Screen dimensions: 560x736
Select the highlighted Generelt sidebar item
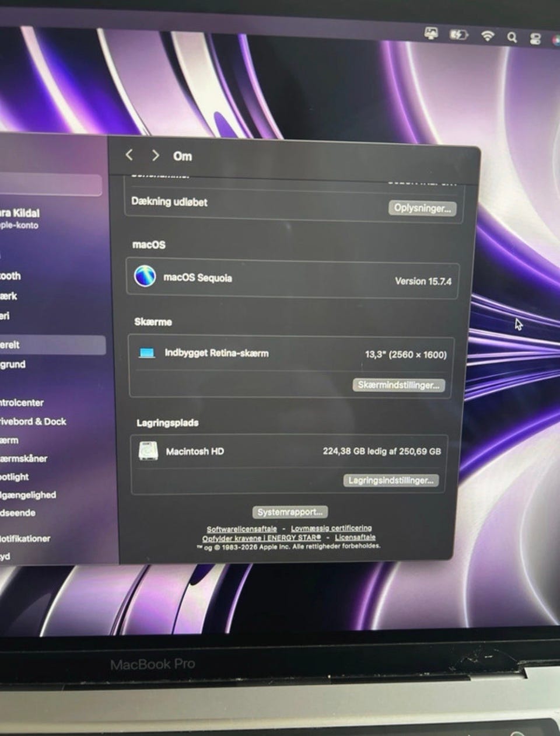52,345
